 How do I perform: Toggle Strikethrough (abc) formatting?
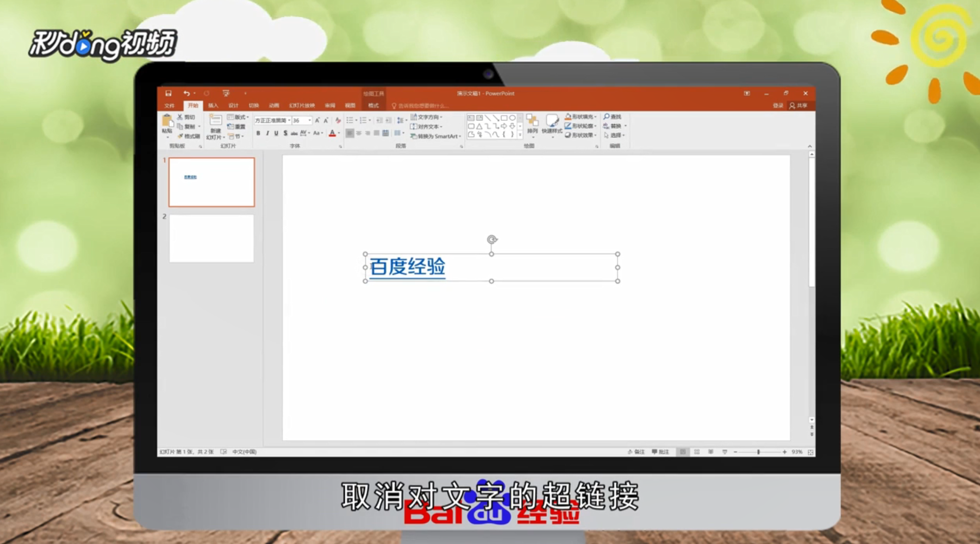coord(294,133)
